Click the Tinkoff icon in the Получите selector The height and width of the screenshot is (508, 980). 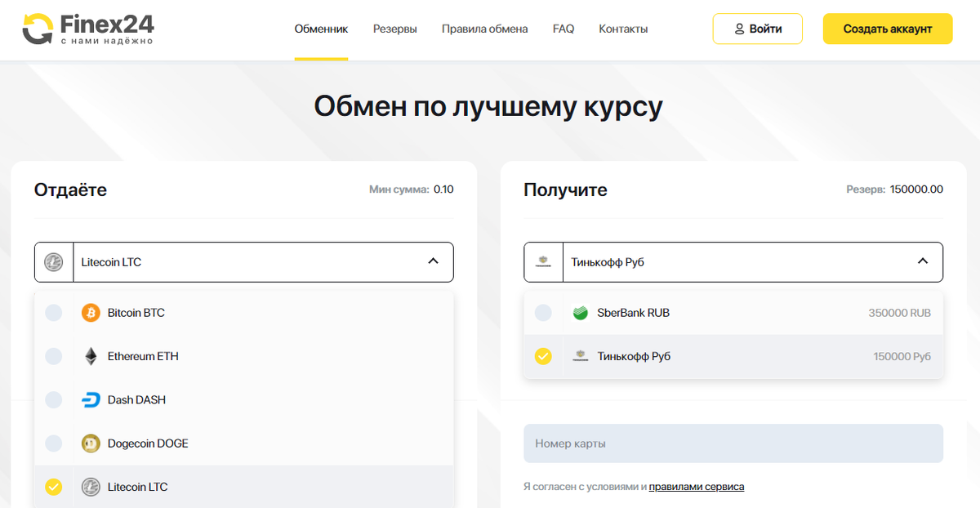coord(543,262)
